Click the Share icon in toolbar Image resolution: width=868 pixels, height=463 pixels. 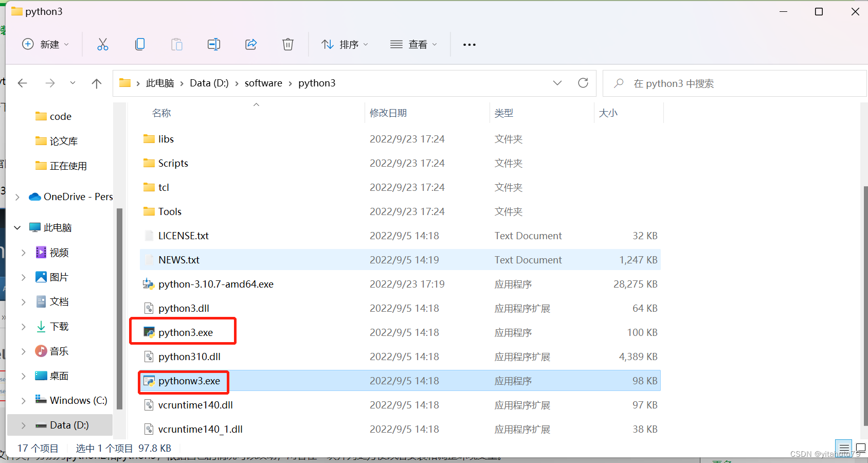coord(251,44)
